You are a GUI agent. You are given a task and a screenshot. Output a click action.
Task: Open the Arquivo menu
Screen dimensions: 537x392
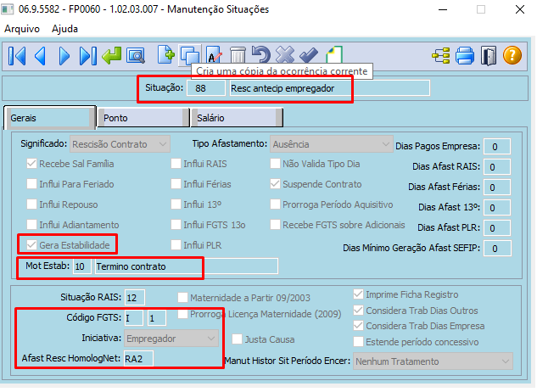pyautogui.click(x=22, y=29)
